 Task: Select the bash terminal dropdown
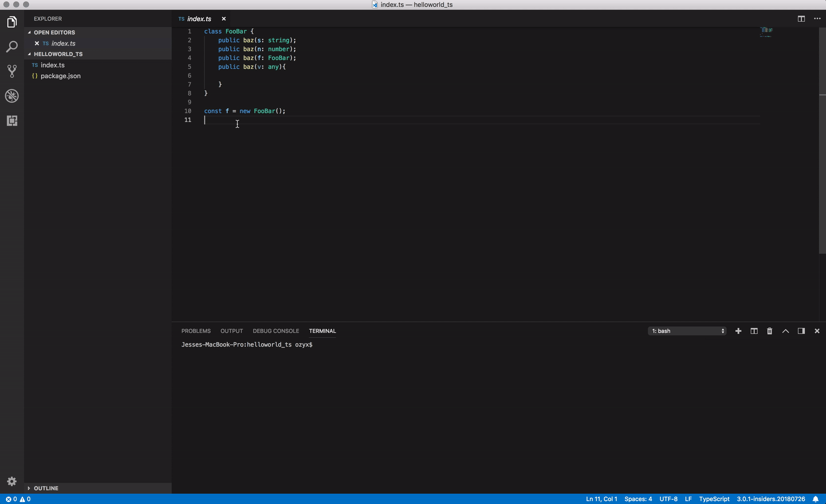click(687, 331)
